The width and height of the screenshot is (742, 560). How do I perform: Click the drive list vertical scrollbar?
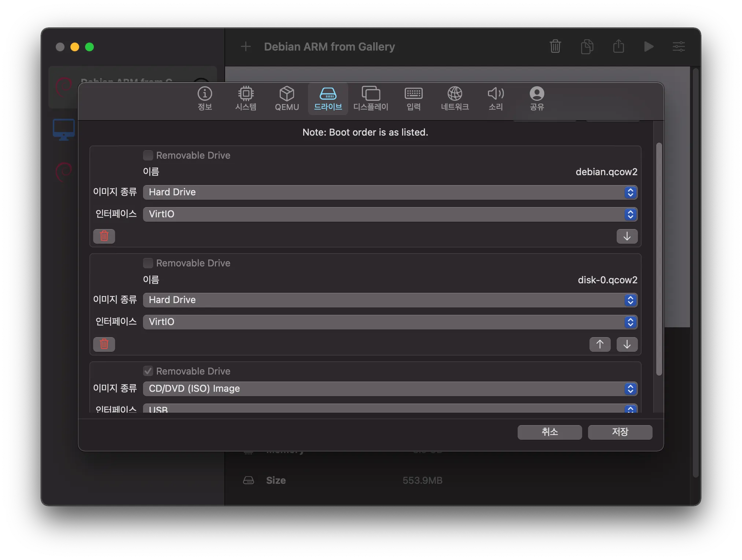[x=659, y=259]
